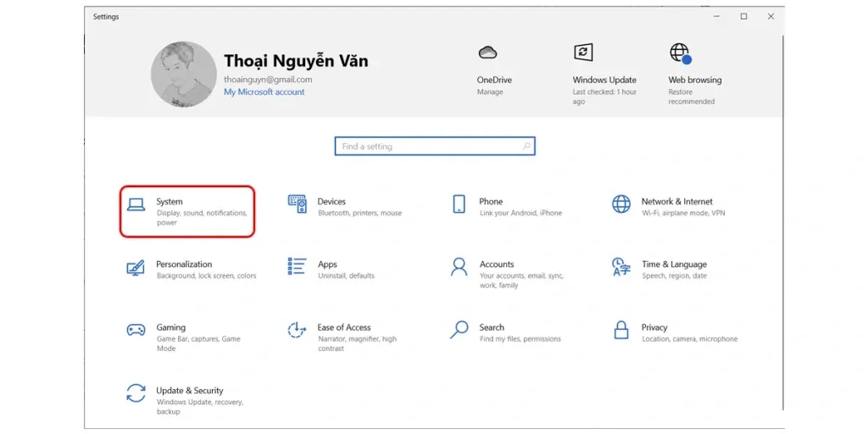Viewport: 868px width, 434px height.
Task: Click the Gaming category title
Action: [170, 327]
